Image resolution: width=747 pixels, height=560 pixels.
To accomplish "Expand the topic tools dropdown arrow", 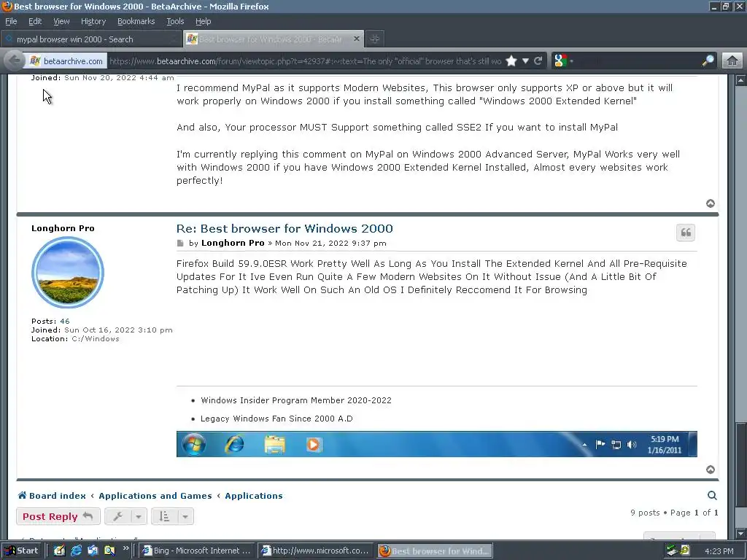I will point(139,516).
